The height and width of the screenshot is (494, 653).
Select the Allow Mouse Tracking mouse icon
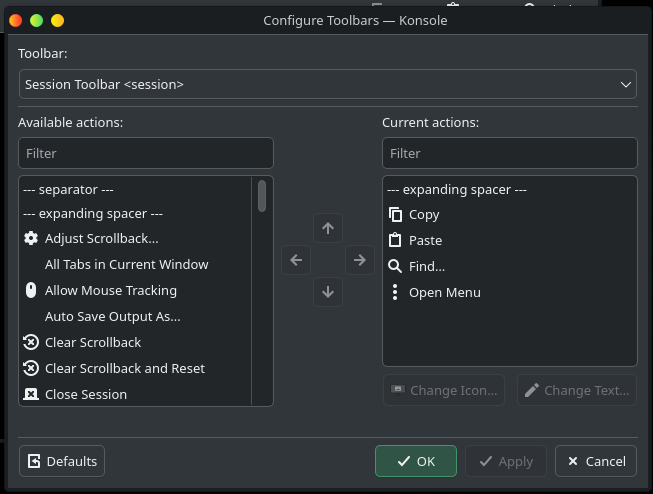pyautogui.click(x=31, y=290)
